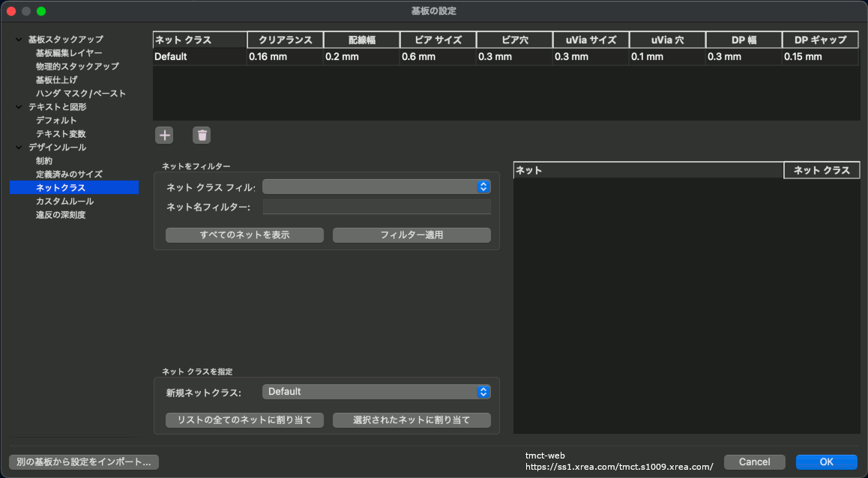The width and height of the screenshot is (868, 478).
Task: Collapse the デザインルール tree section
Action: click(x=19, y=147)
